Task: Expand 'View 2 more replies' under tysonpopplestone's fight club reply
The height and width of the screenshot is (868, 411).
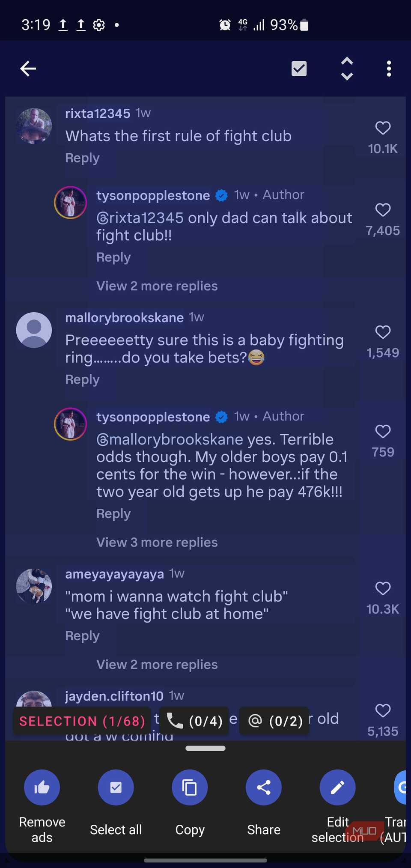Action: click(157, 286)
